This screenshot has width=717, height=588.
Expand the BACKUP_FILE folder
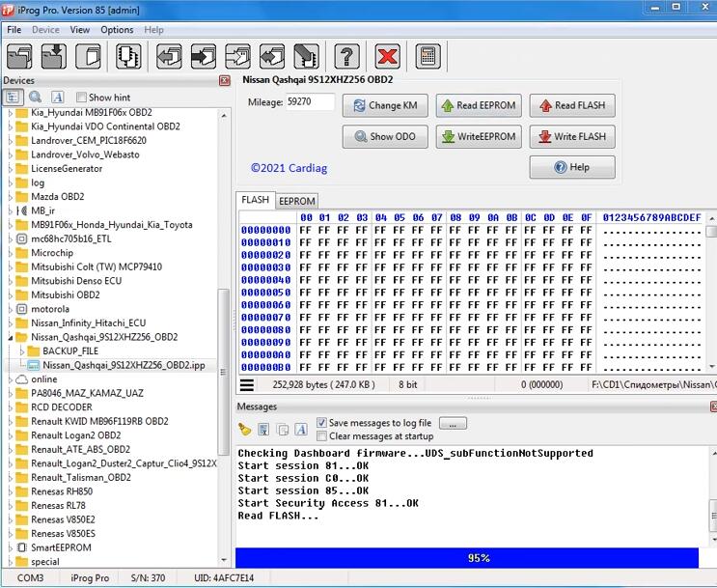point(21,351)
